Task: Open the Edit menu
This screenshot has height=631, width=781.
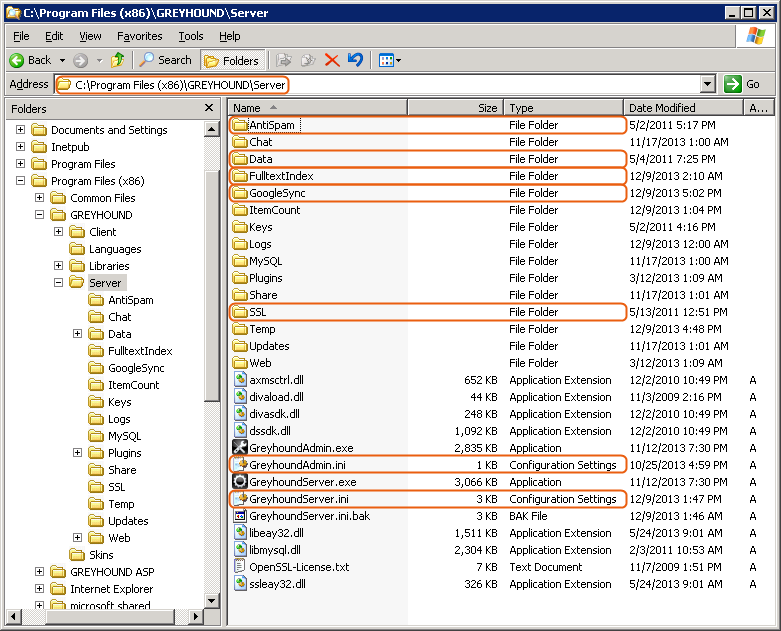Action: pos(54,36)
